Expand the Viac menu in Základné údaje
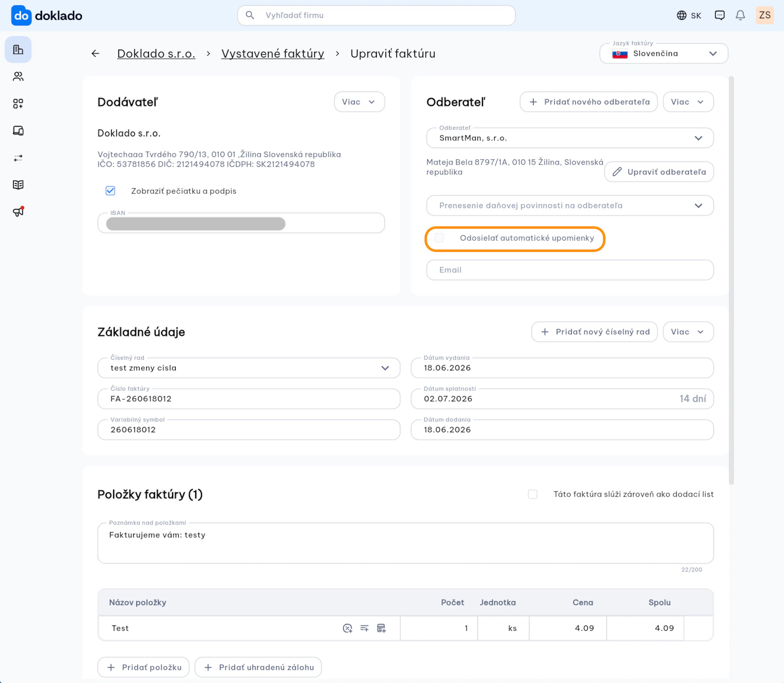Image resolution: width=784 pixels, height=683 pixels. (x=688, y=332)
